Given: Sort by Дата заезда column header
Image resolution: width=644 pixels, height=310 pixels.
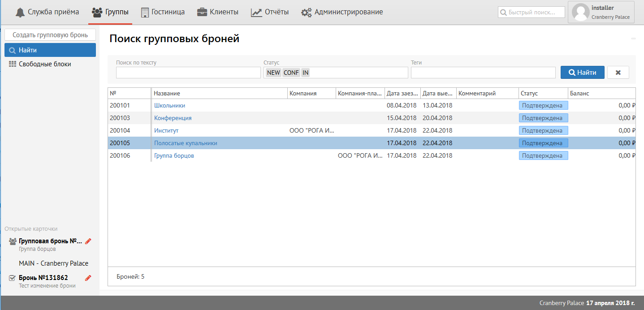Looking at the screenshot, I should coord(402,93).
